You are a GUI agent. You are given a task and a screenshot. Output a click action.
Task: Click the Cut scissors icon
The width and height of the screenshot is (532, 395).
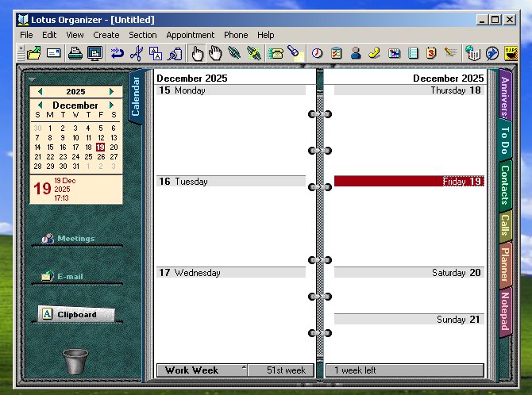(136, 54)
